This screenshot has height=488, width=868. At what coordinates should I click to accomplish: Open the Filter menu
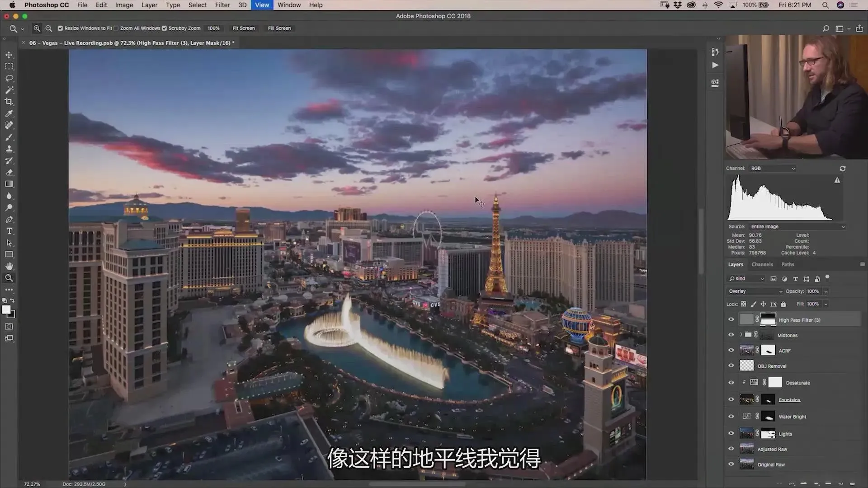(222, 5)
